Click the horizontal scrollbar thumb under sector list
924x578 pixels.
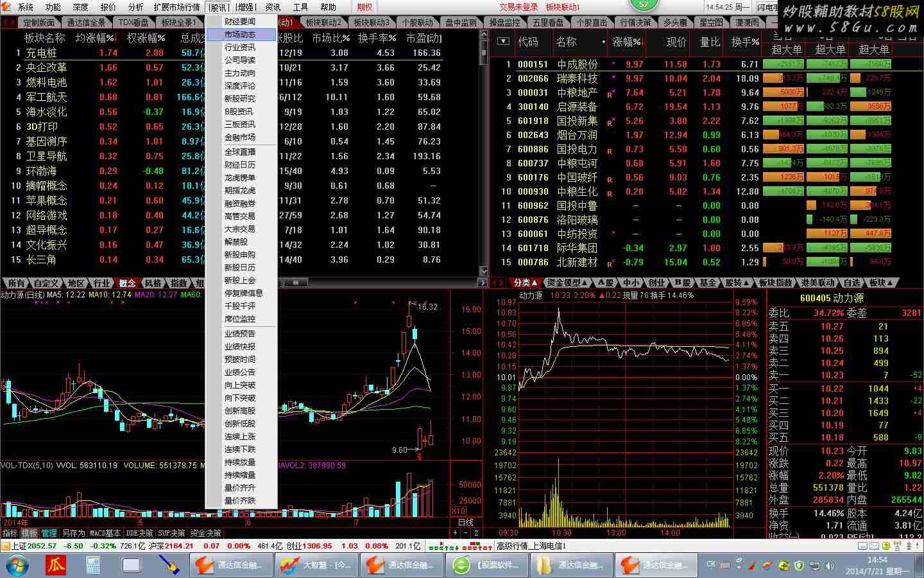[295, 283]
